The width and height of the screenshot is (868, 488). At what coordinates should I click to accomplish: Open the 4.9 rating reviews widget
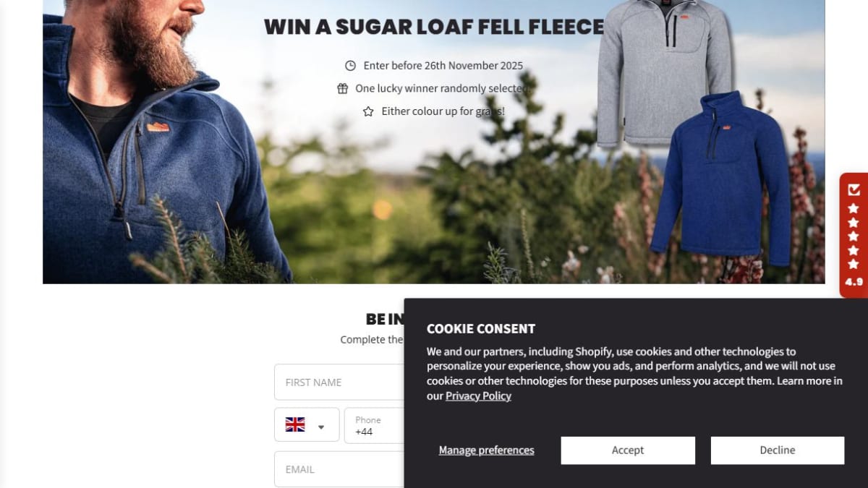pyautogui.click(x=854, y=236)
